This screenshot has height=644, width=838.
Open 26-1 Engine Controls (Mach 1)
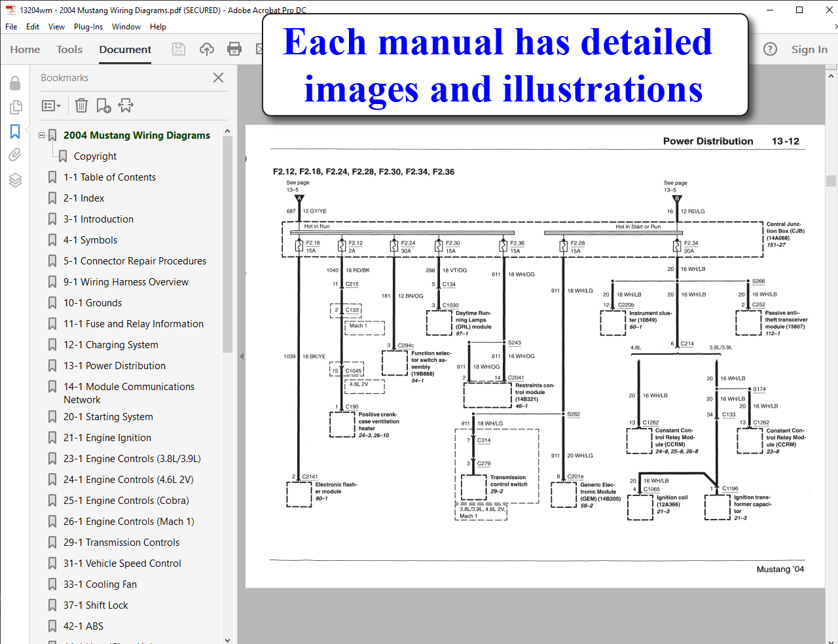coord(129,522)
